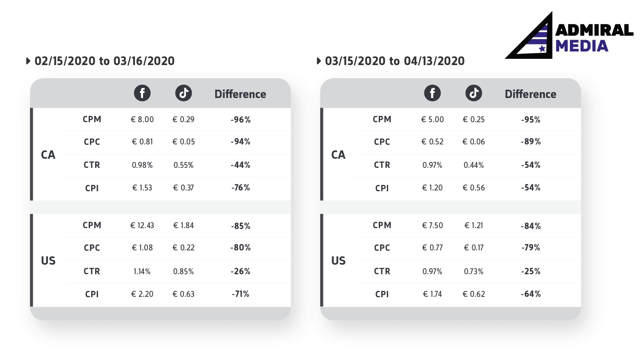Click the -64% CPI difference in right table
This screenshot has width=644, height=352.
tap(531, 294)
